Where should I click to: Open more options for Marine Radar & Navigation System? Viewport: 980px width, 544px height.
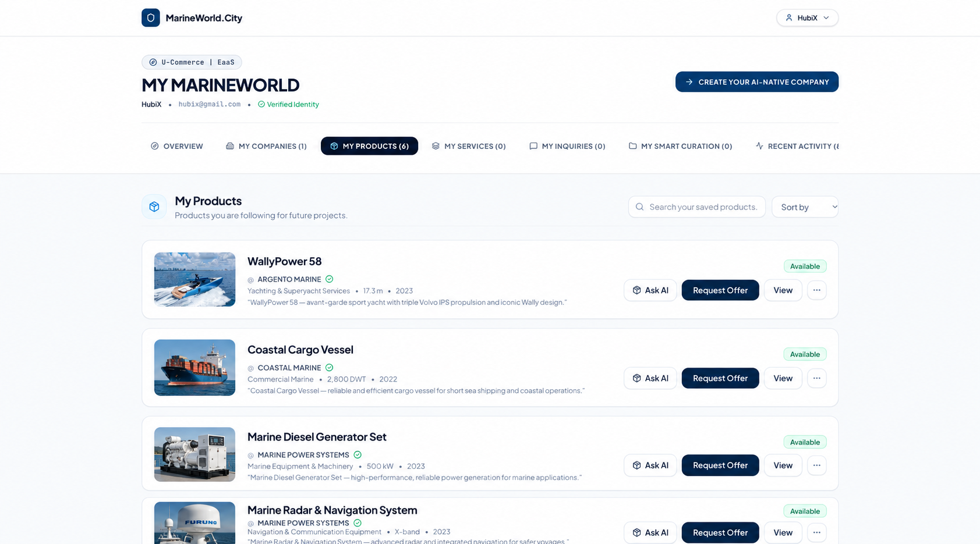pyautogui.click(x=817, y=532)
